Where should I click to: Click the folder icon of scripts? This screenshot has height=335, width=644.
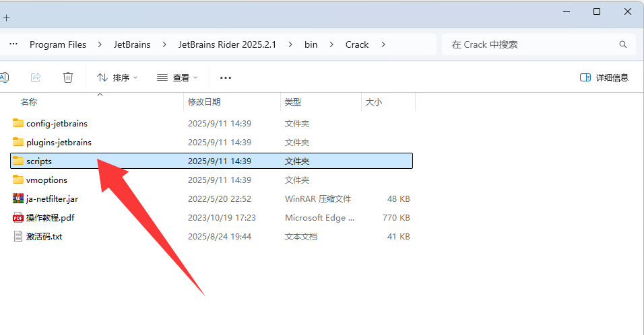[18, 161]
